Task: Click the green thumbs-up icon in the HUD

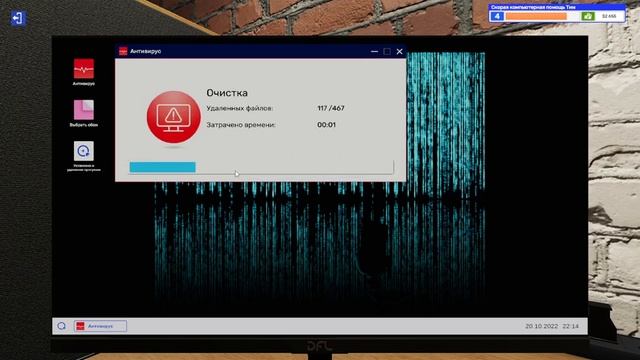Action: 588,16
